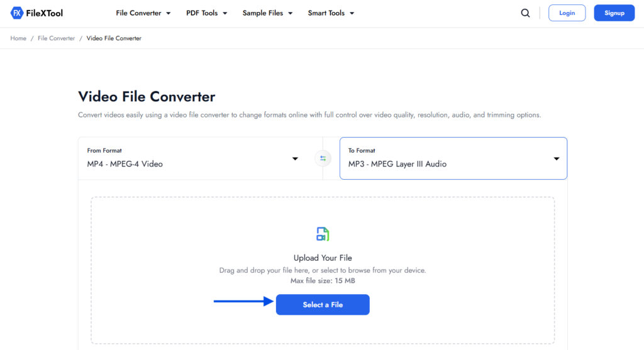Click the Select a File button
The height and width of the screenshot is (350, 644).
pos(323,305)
